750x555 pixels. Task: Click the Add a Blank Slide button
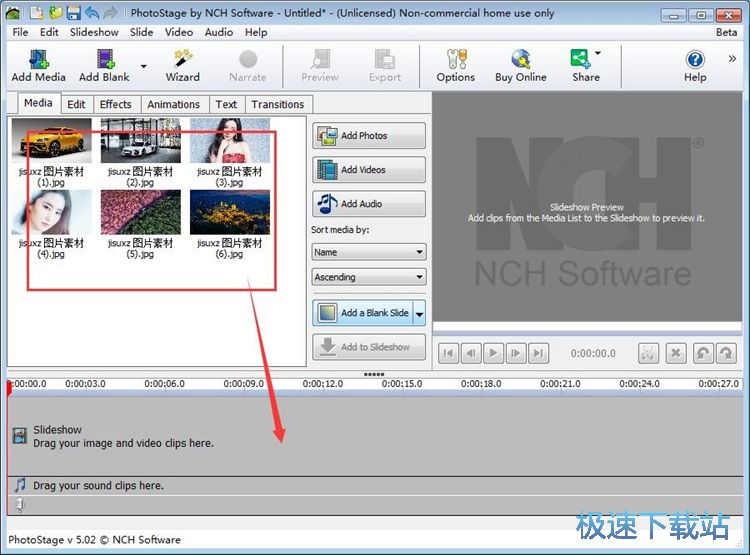point(363,313)
